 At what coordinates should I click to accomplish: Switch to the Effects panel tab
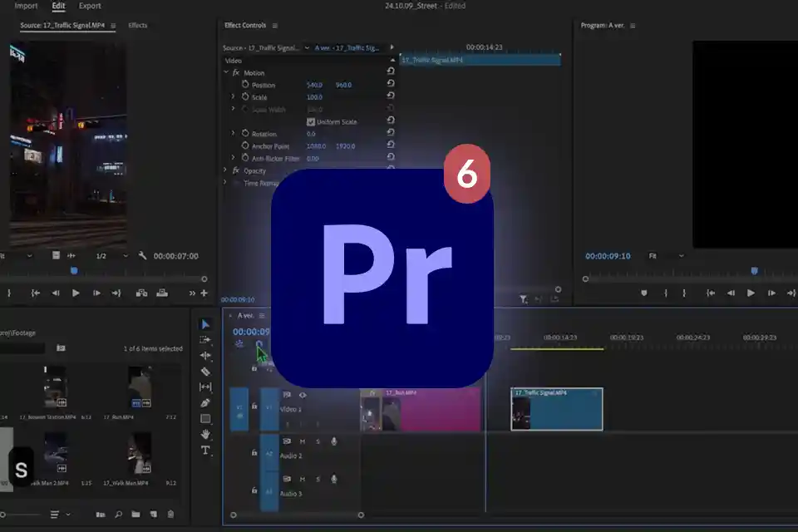pos(137,25)
